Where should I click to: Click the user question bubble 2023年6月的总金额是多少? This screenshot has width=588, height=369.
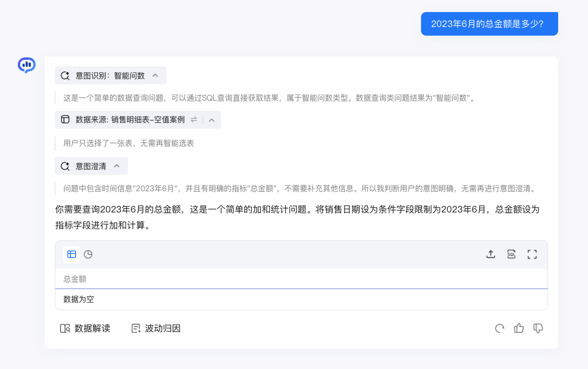coord(489,24)
